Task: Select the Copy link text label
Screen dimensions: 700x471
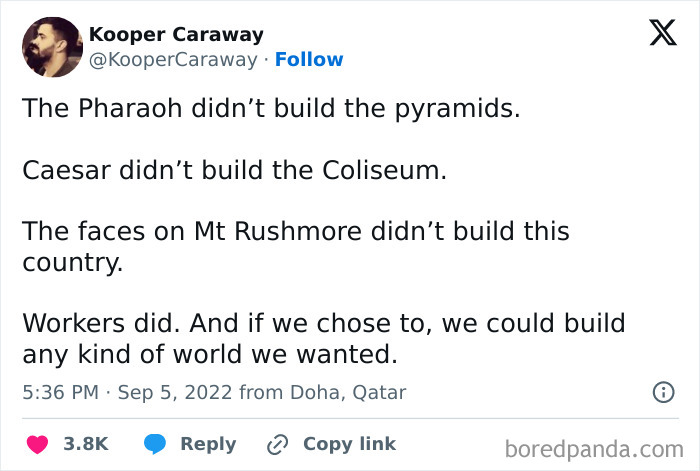Action: pos(349,444)
